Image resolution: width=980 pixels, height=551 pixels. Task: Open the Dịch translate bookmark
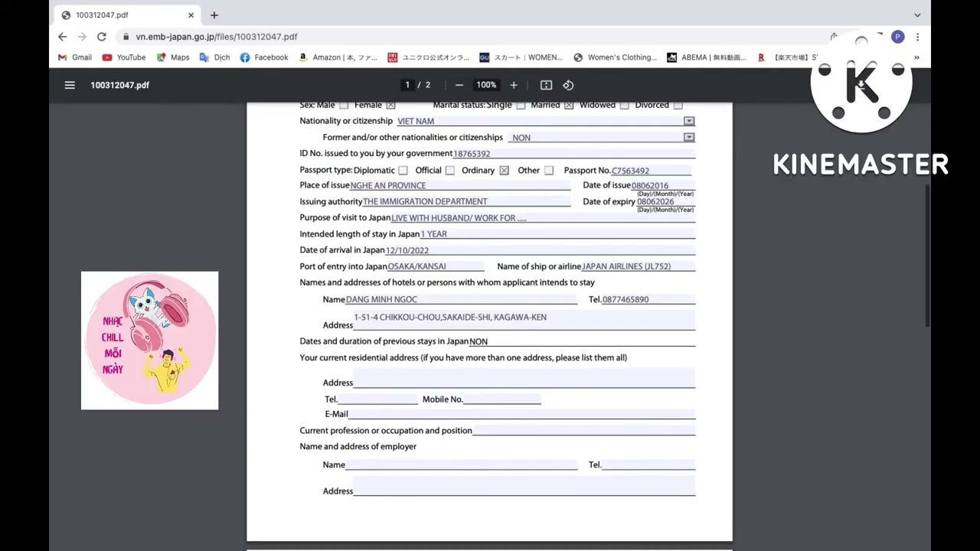pyautogui.click(x=214, y=57)
